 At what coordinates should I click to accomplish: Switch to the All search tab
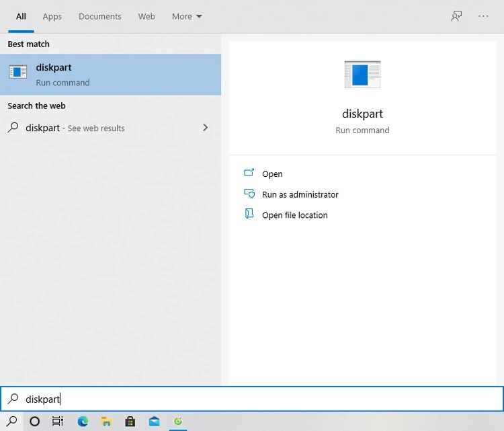click(21, 16)
